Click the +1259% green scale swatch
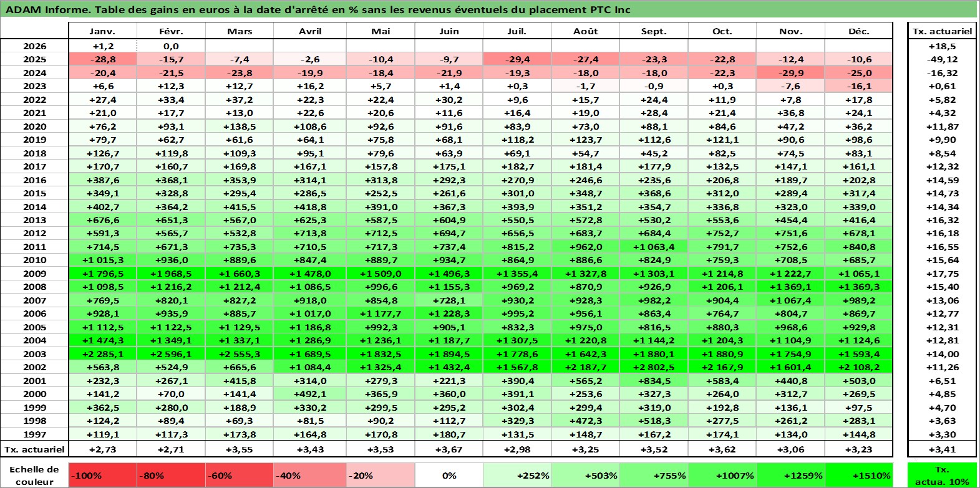Image resolution: width=980 pixels, height=488 pixels. (790, 475)
